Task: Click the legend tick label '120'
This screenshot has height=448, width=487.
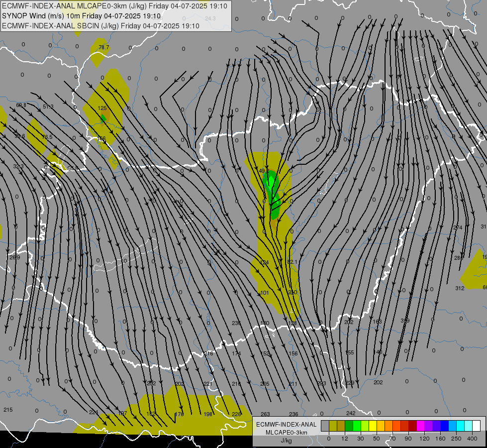Action: pyautogui.click(x=424, y=439)
